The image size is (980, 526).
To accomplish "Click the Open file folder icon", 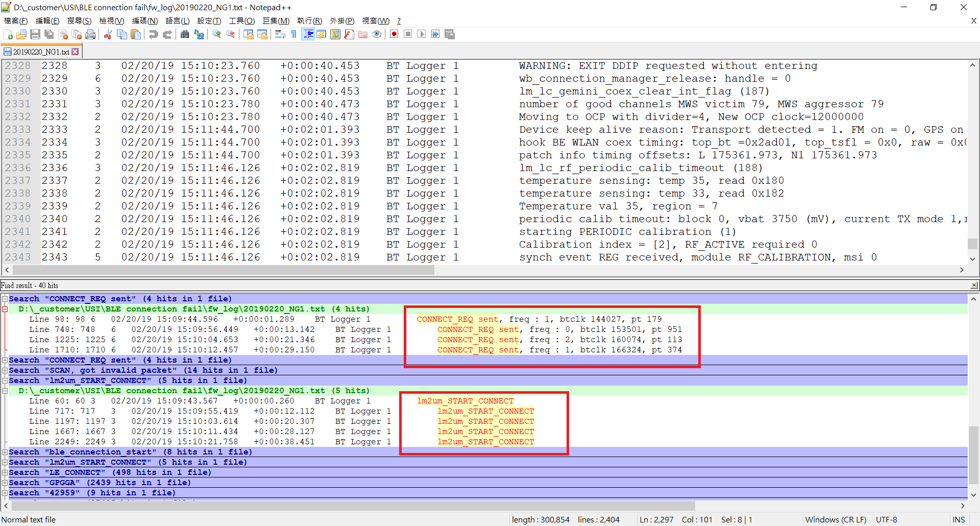I will 21,34.
